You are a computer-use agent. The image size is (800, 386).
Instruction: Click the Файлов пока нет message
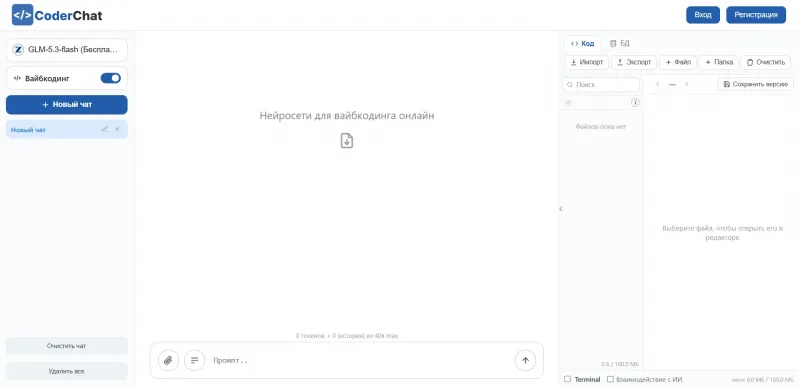click(601, 126)
